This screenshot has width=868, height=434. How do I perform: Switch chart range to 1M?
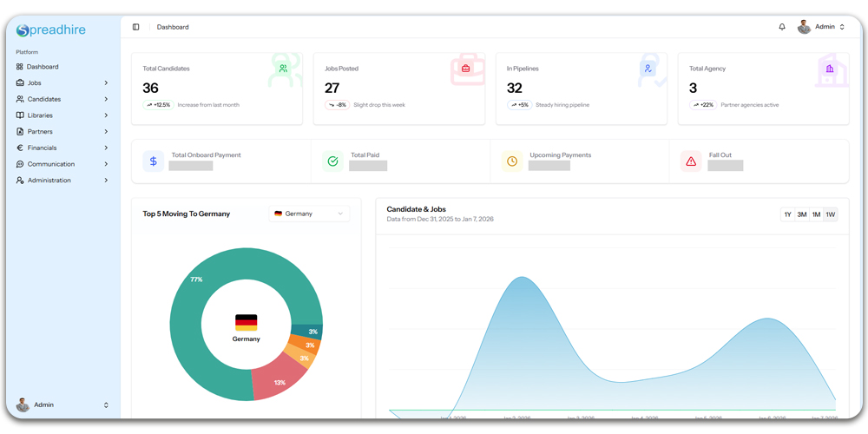click(816, 214)
